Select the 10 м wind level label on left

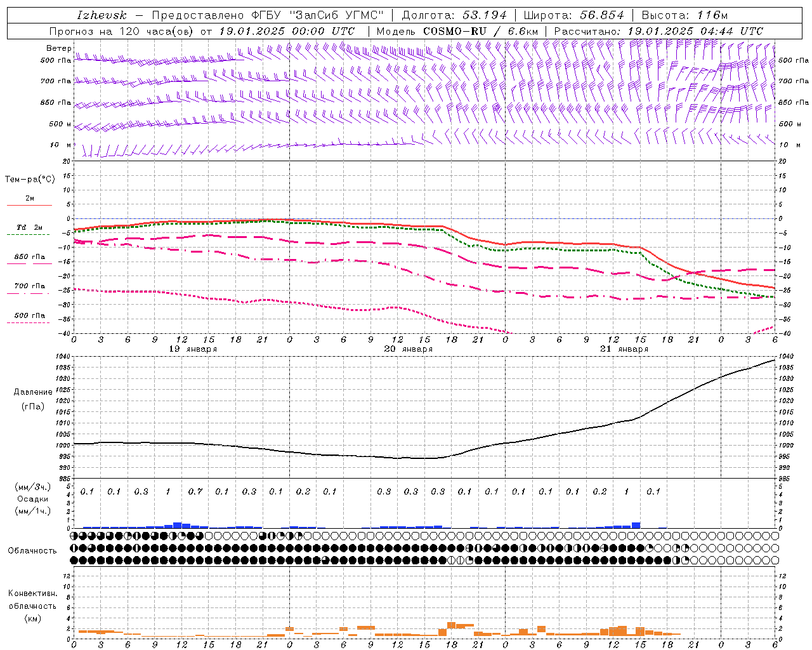(61, 145)
